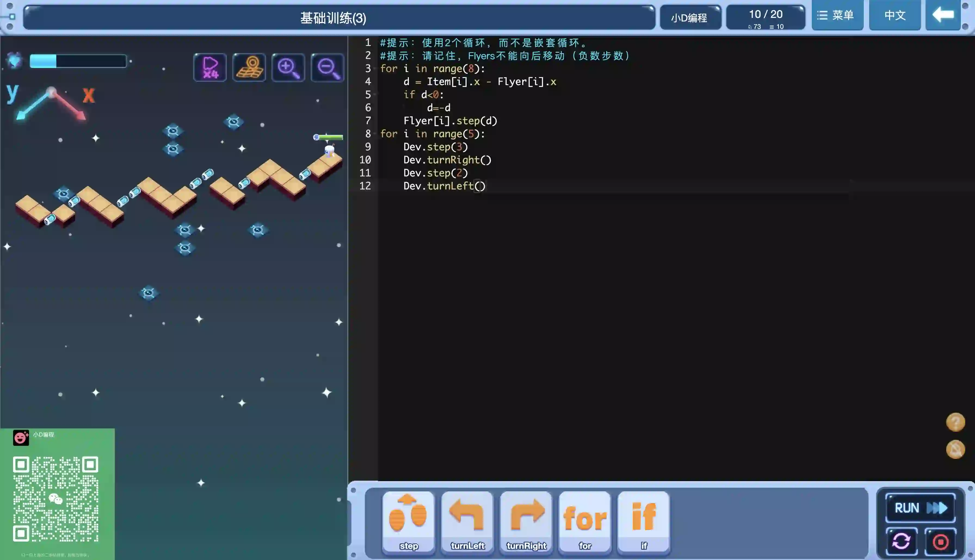Collapse the for loop at line 3
Viewport: 975px width, 560px height.
tap(375, 69)
